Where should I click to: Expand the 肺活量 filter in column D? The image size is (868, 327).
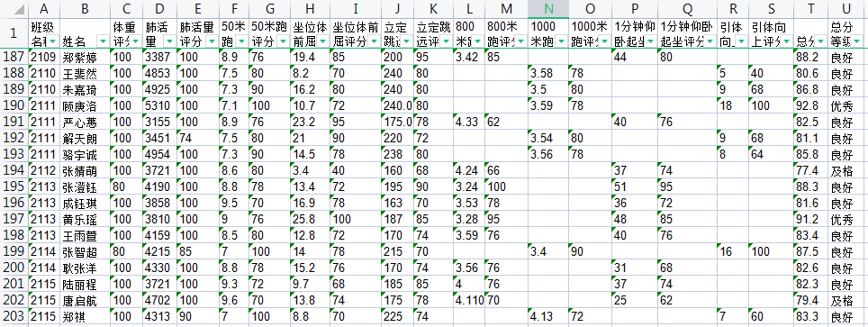(x=170, y=41)
